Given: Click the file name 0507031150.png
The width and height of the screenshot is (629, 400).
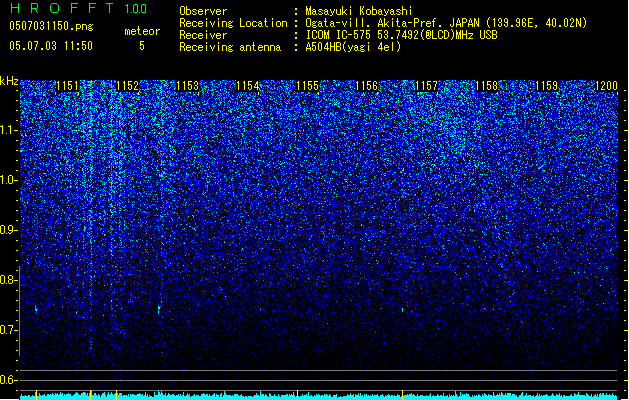Looking at the screenshot, I should point(51,26).
